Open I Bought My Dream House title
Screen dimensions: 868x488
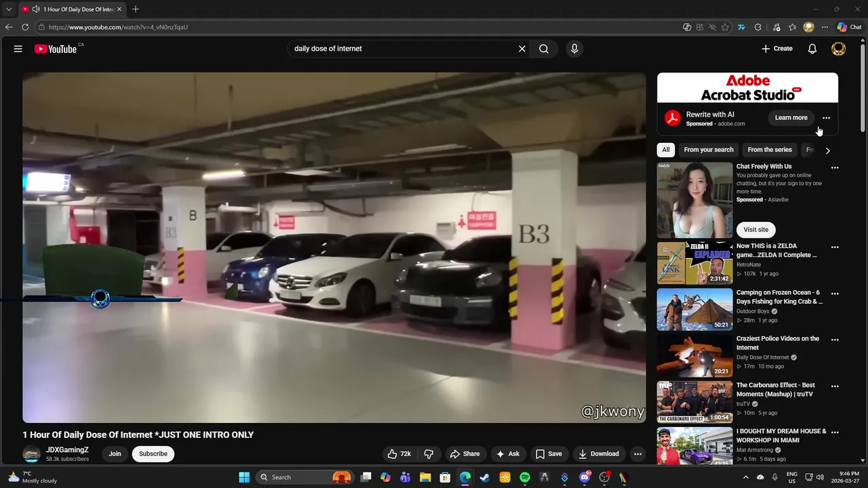(x=781, y=436)
